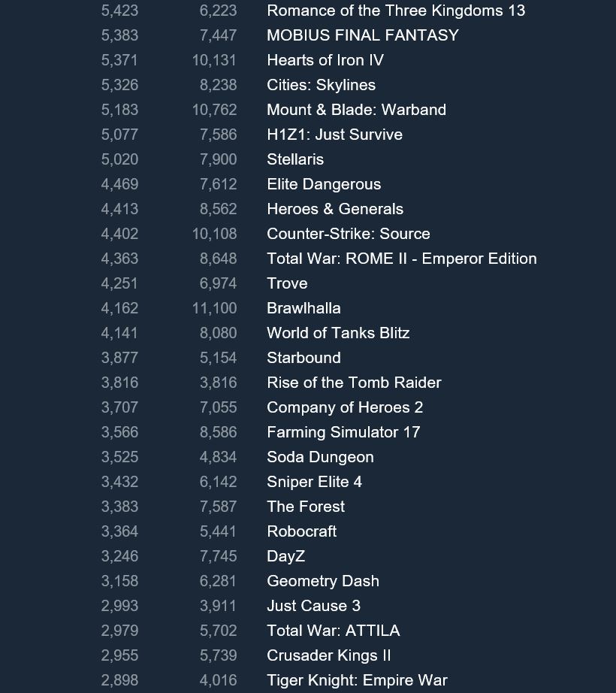
Task: Select the Brawlhalla entry
Action: point(303,308)
